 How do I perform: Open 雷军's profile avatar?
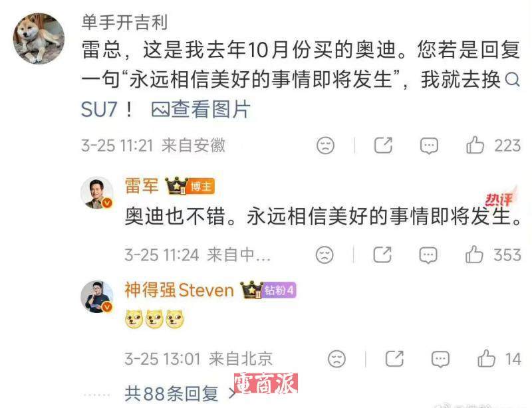pos(97,193)
